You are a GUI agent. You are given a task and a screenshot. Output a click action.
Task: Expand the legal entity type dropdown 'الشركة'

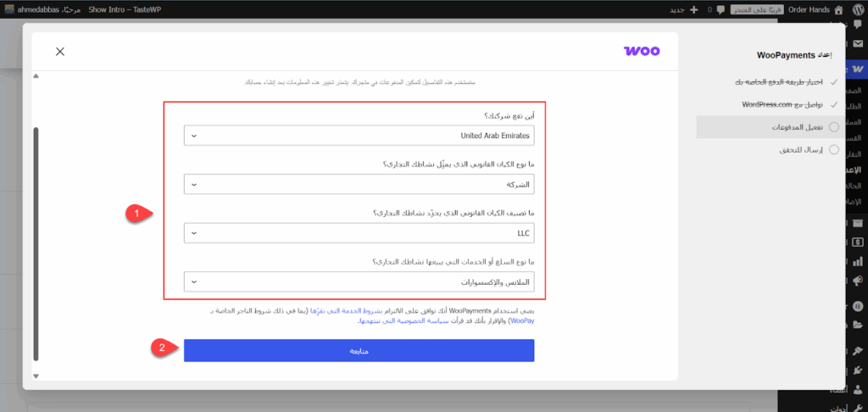click(359, 184)
